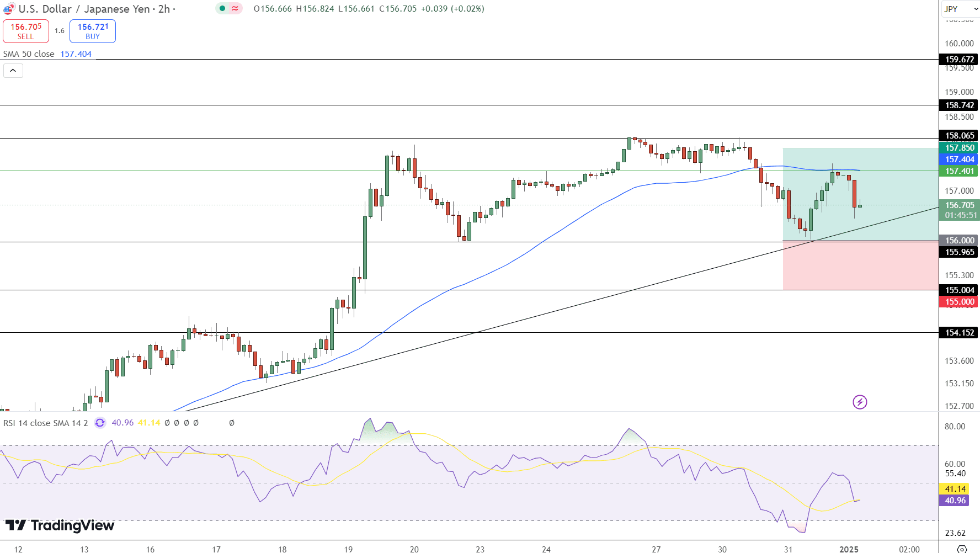Click the RSI value 40.96 in legend
Image resolution: width=980 pixels, height=553 pixels.
click(x=122, y=423)
